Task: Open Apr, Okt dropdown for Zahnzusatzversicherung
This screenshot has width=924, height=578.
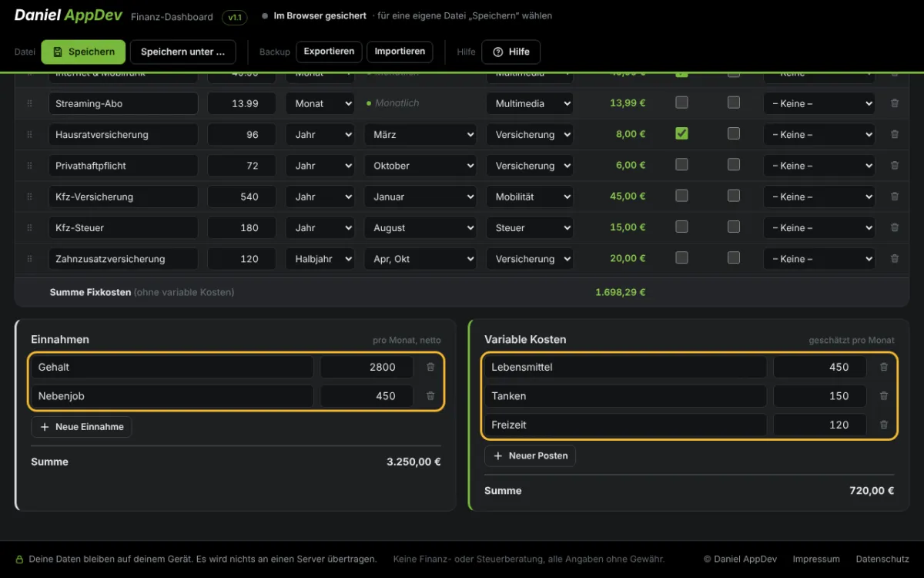Action: (x=420, y=259)
